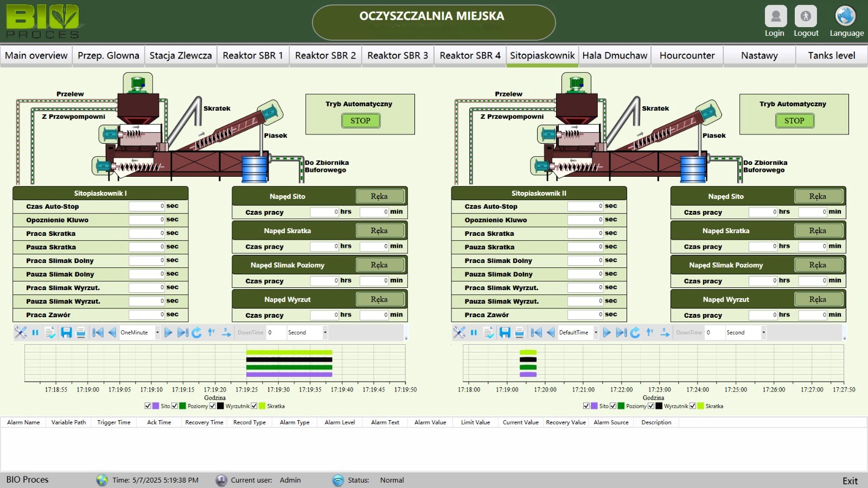Click Czas Auto-Stop field for Sitopiaskownik I

tap(146, 207)
